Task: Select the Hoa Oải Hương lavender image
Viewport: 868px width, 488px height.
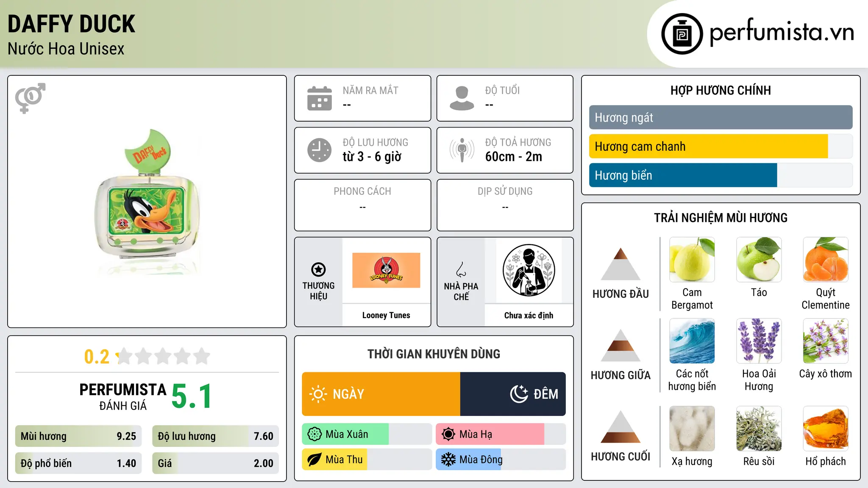Action: (x=759, y=341)
